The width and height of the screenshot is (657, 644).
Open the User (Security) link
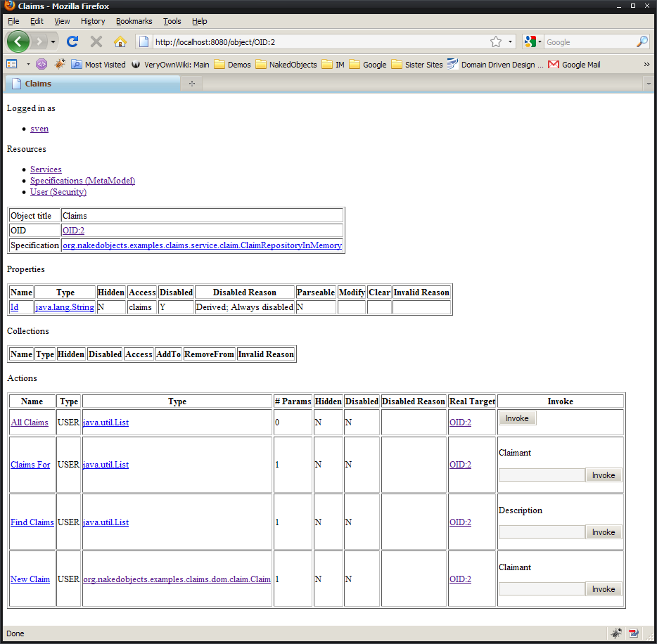(x=58, y=192)
